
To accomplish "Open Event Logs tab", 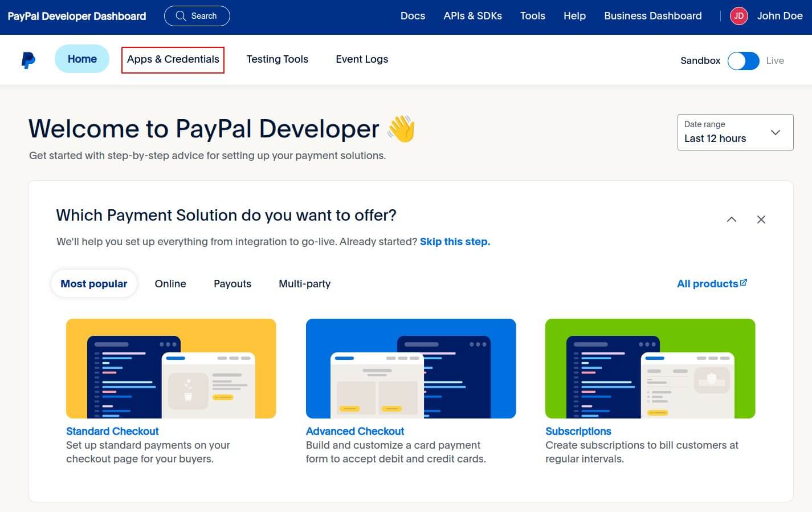I will click(x=362, y=59).
